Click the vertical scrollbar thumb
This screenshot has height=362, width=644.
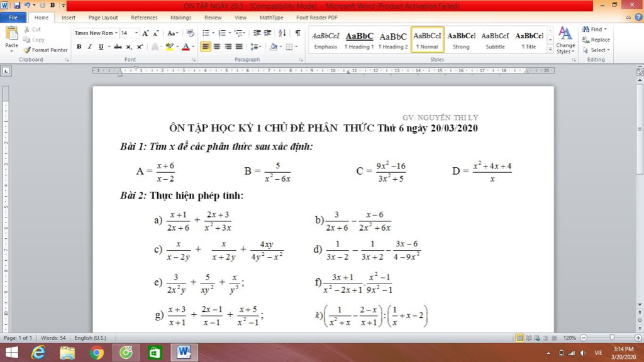tap(640, 129)
